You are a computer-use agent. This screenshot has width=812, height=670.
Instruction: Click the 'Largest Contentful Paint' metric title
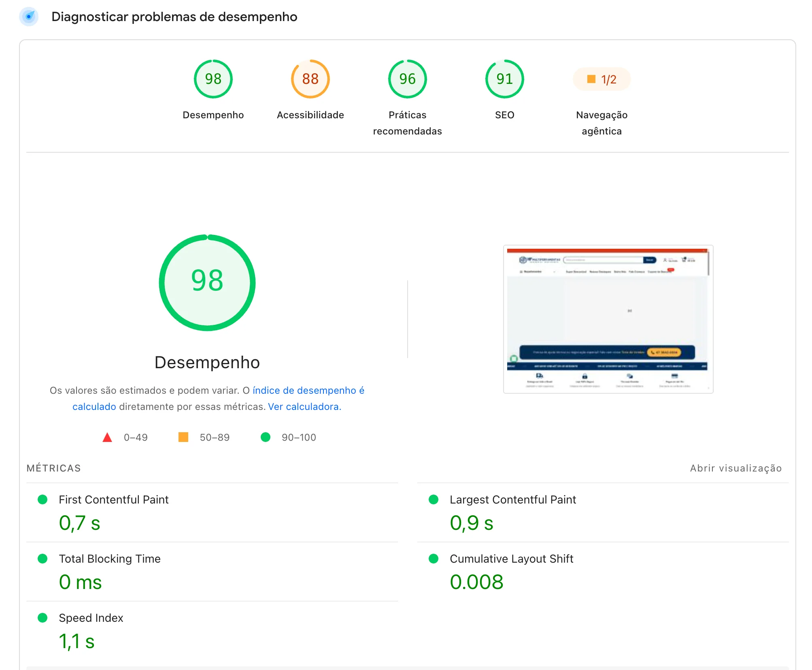[x=512, y=499]
